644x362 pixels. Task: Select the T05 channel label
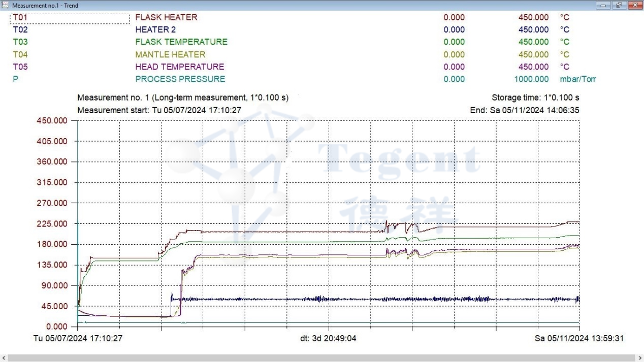pos(20,67)
